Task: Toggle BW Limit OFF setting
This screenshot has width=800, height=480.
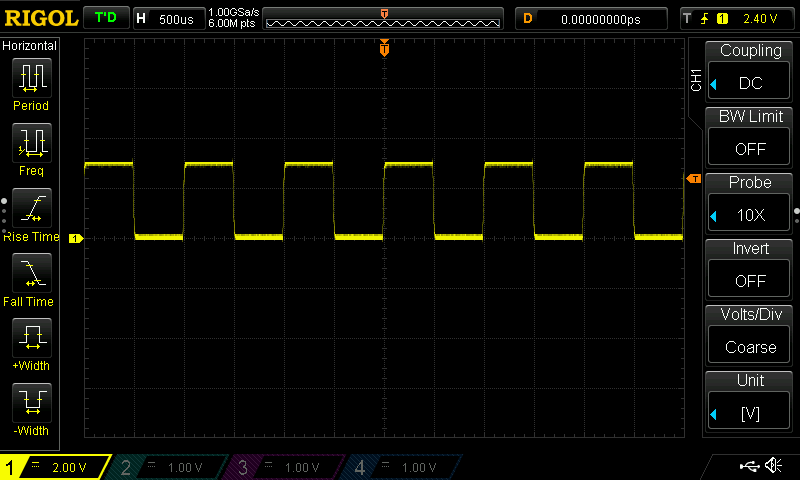Action: pos(748,148)
